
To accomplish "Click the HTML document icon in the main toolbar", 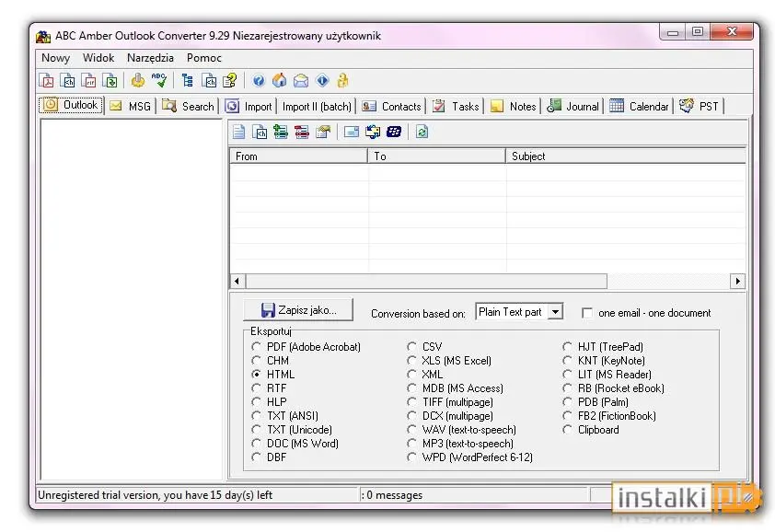I will [x=68, y=81].
